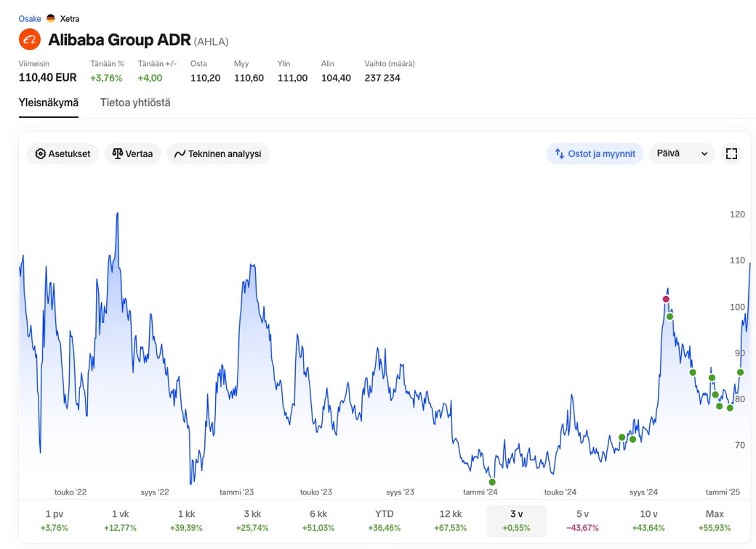Click the syys '22 axis label
Image resolution: width=756 pixels, height=549 pixels.
tap(155, 492)
